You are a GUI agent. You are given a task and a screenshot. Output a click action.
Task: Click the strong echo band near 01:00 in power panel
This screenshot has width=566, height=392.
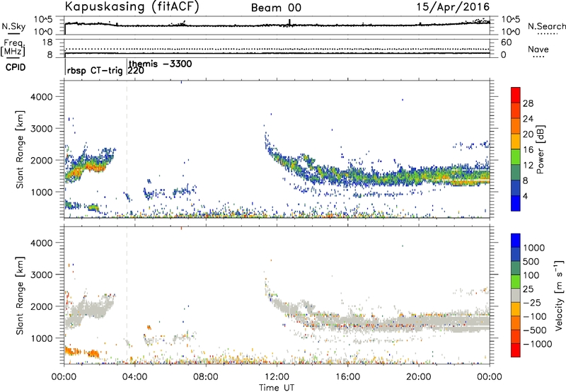point(86,168)
